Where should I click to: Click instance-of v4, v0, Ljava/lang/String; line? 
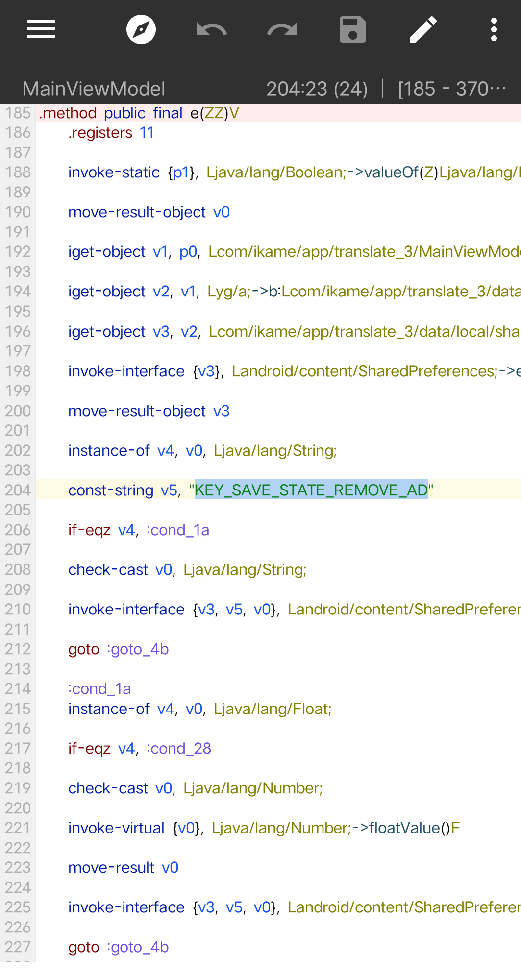(x=202, y=451)
